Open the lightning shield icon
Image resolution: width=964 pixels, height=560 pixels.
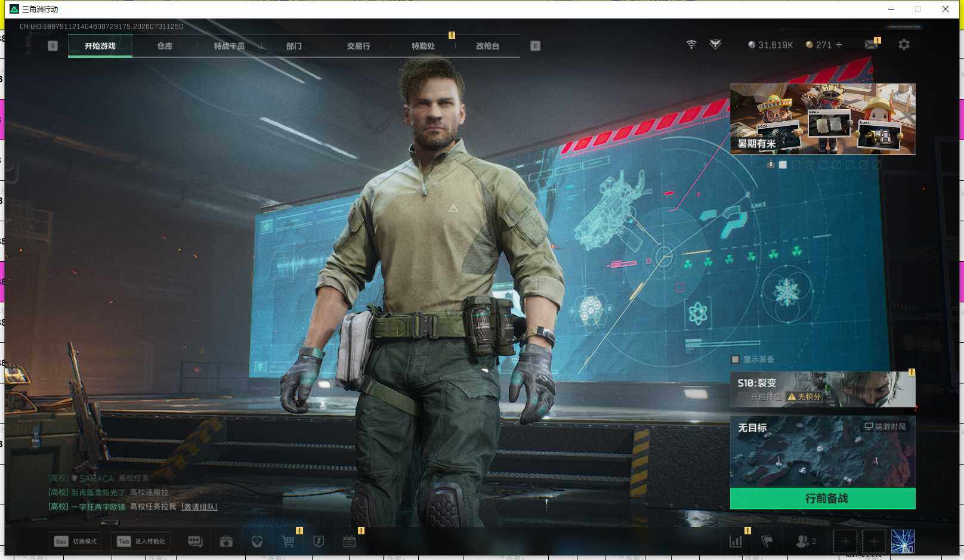click(319, 542)
